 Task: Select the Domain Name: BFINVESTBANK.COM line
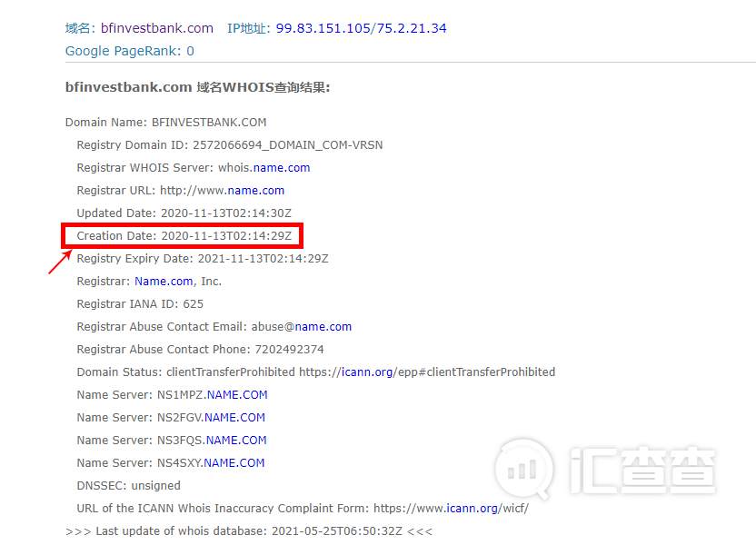coord(166,123)
